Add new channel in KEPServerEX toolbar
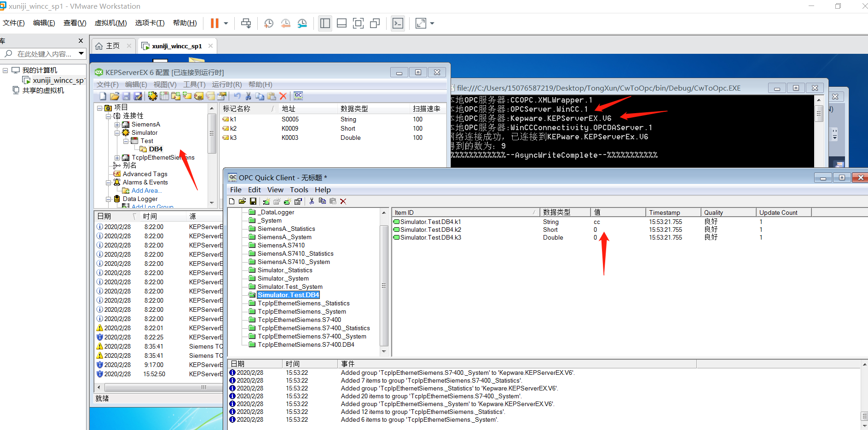868x430 pixels. coord(152,96)
